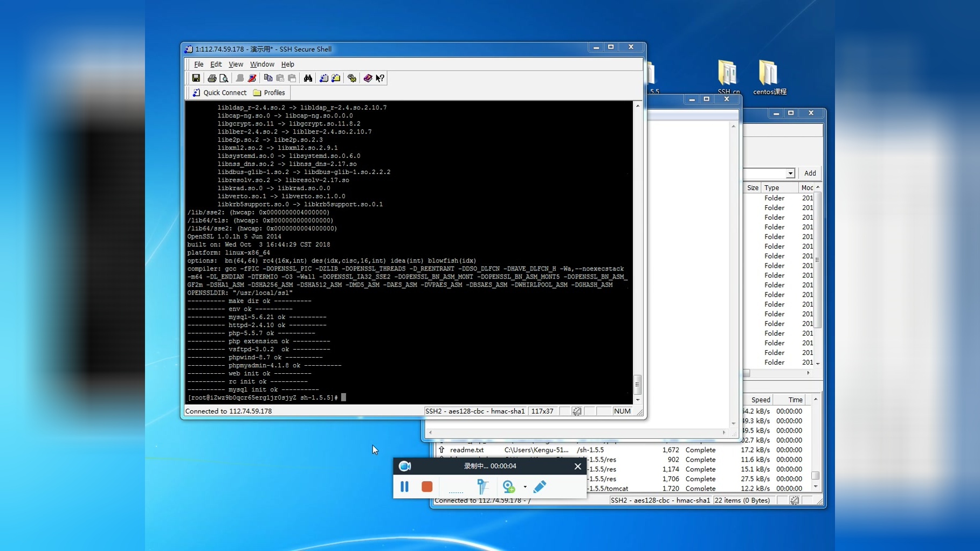Add a webcam overlay in the recorder

tap(508, 487)
